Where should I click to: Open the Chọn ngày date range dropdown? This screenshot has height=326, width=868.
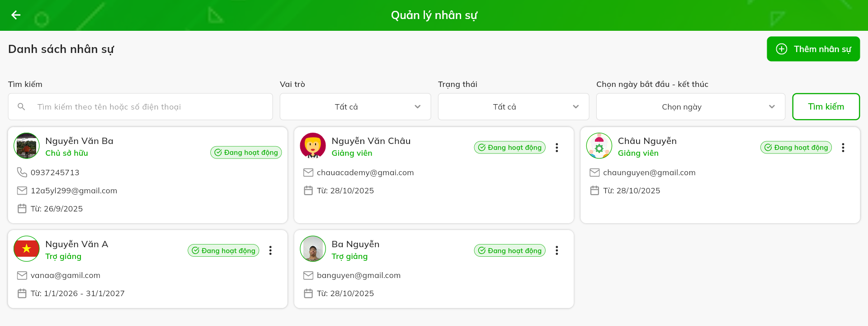[x=690, y=107]
